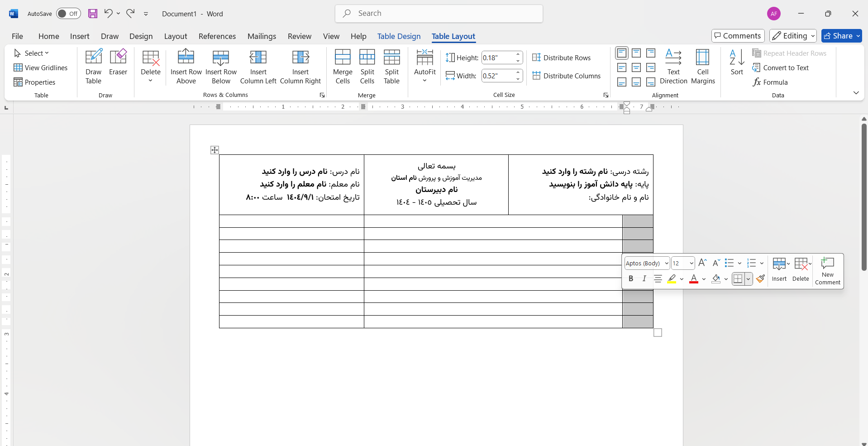Select Align Top Left alignment

point(622,53)
